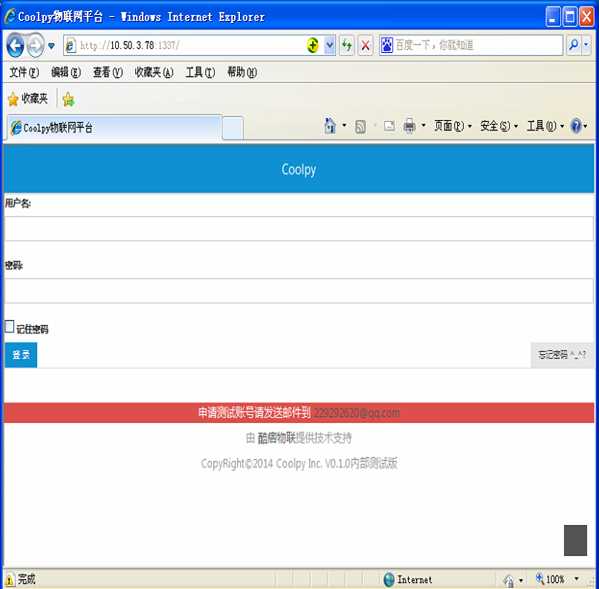Click the blue 登录 login button
599x589 pixels.
21,355
